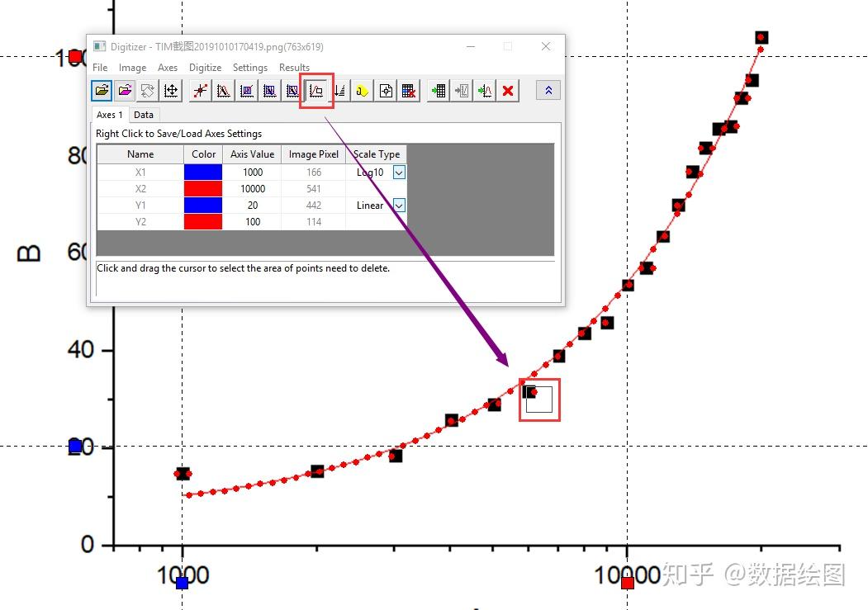Click the second folder icon with purple arrow

tap(125, 91)
